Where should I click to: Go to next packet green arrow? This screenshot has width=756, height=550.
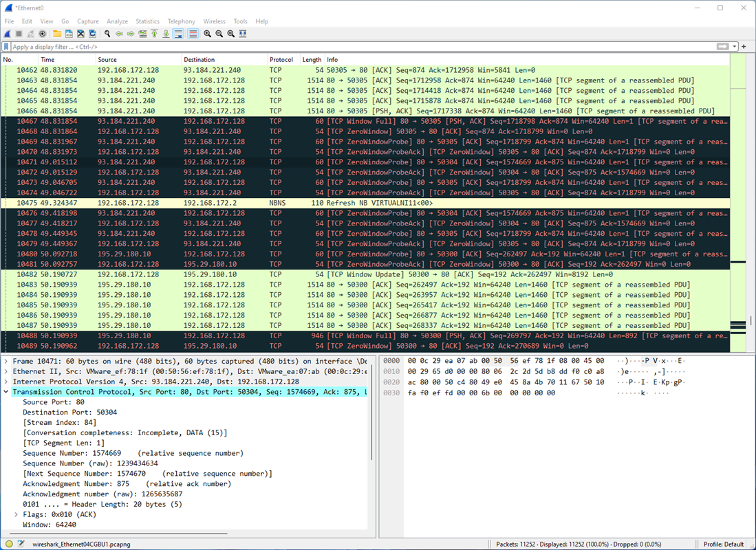pyautogui.click(x=131, y=34)
